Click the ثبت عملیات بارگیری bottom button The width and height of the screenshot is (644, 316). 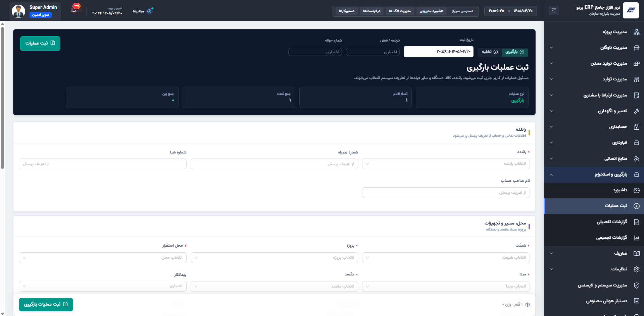[46, 305]
